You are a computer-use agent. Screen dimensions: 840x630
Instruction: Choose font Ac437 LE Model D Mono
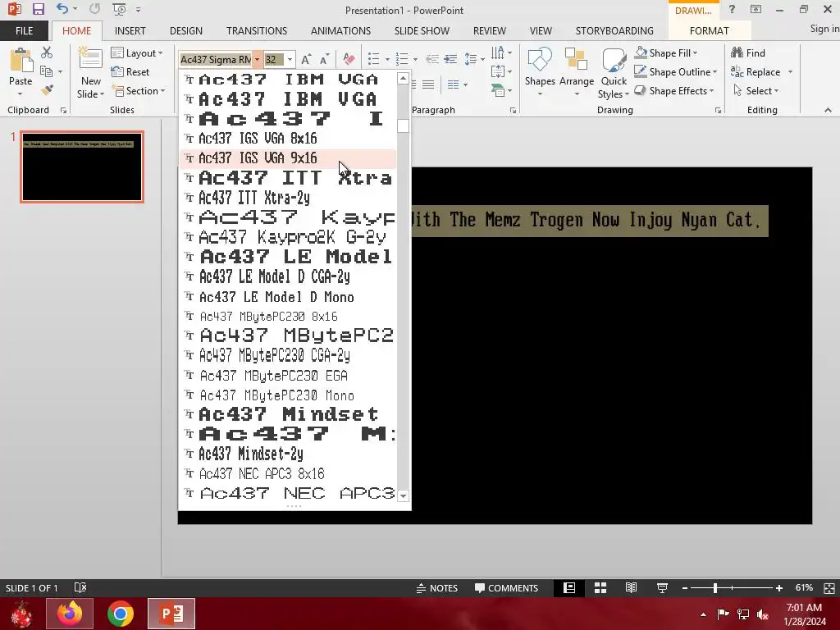click(288, 296)
